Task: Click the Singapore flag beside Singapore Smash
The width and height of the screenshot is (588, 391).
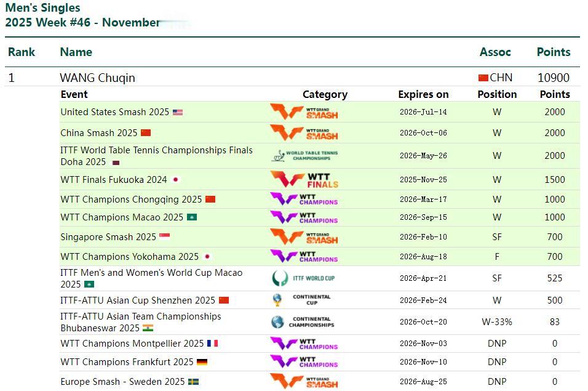Action: 165,236
